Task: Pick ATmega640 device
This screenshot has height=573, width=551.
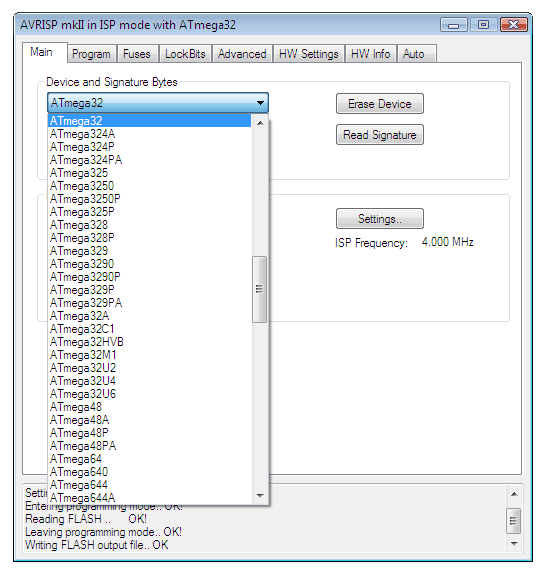Action: [149, 472]
